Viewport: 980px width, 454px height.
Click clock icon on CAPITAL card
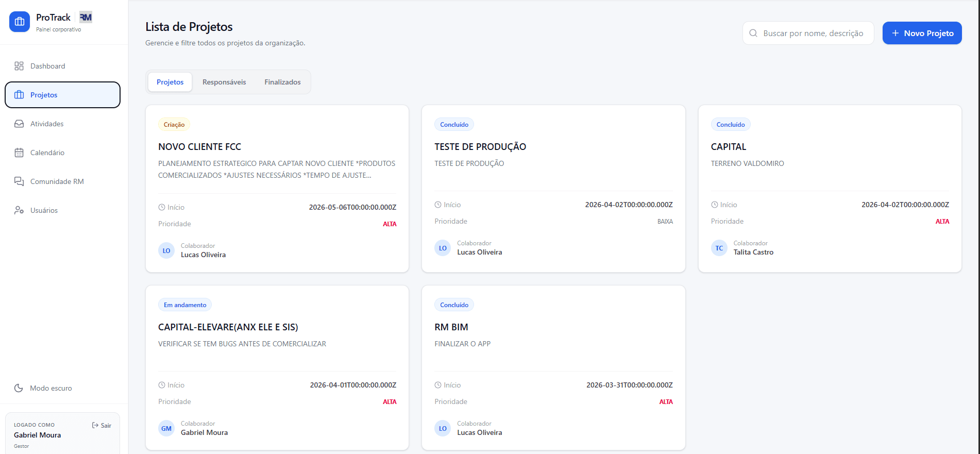pos(715,205)
